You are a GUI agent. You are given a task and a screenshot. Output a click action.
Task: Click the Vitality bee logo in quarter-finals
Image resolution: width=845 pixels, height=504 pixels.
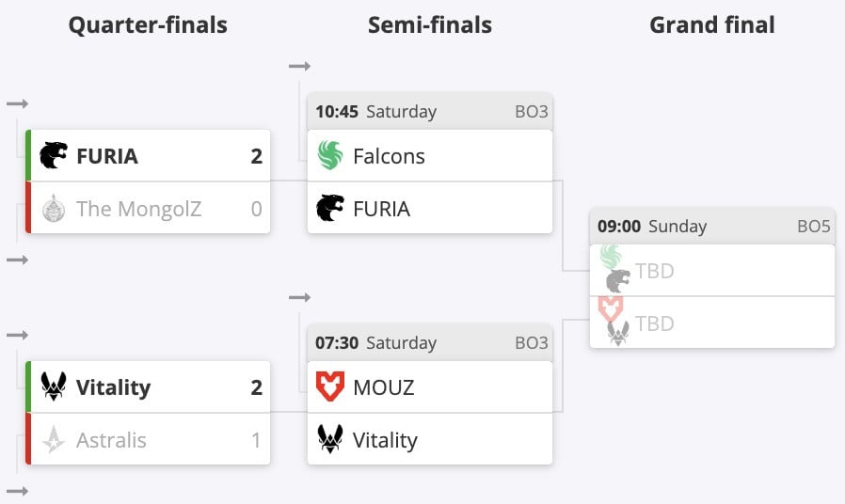[54, 386]
